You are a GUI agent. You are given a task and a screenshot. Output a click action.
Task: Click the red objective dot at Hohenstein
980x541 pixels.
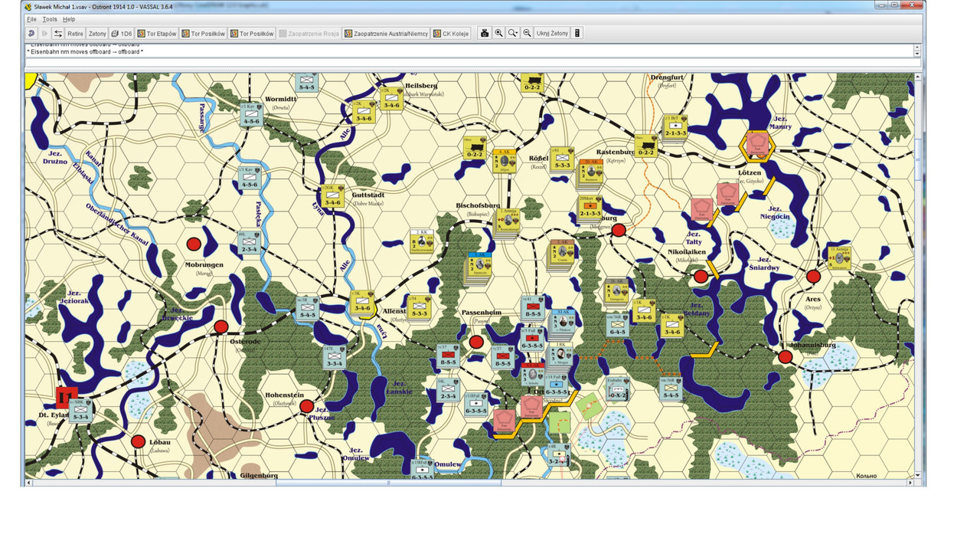[306, 405]
